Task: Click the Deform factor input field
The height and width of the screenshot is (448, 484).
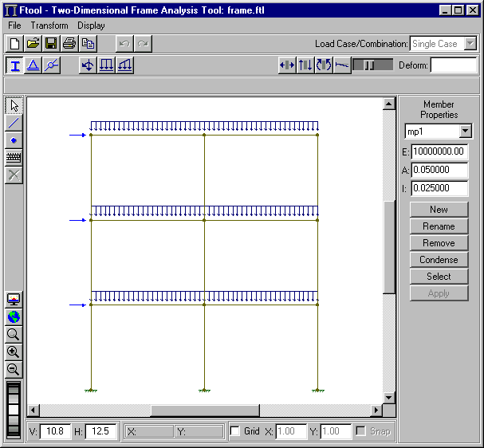Action: coord(454,65)
